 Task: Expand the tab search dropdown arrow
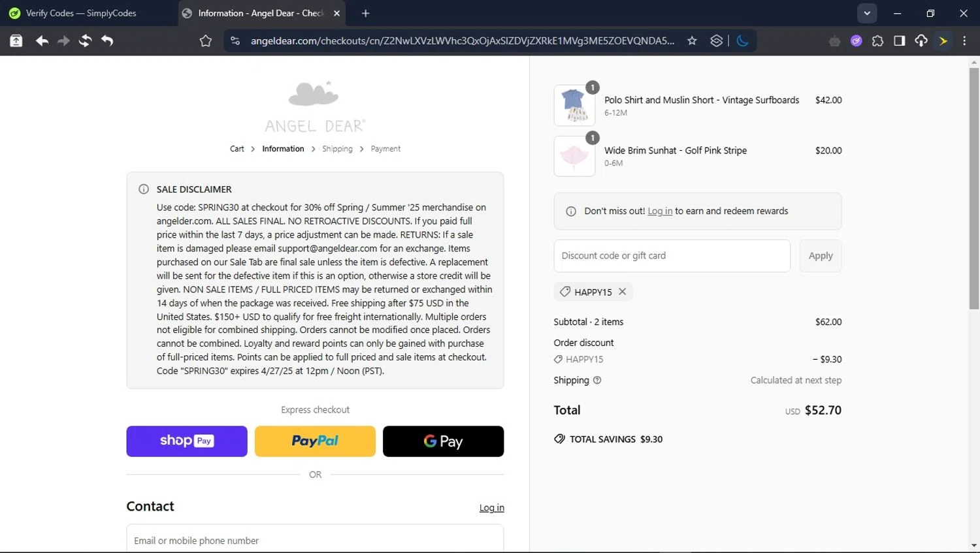[x=867, y=13]
